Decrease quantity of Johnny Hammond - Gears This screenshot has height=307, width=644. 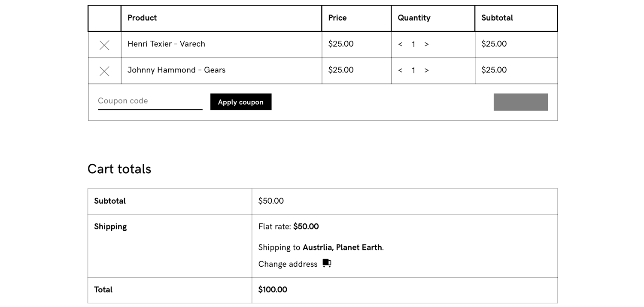pos(400,70)
